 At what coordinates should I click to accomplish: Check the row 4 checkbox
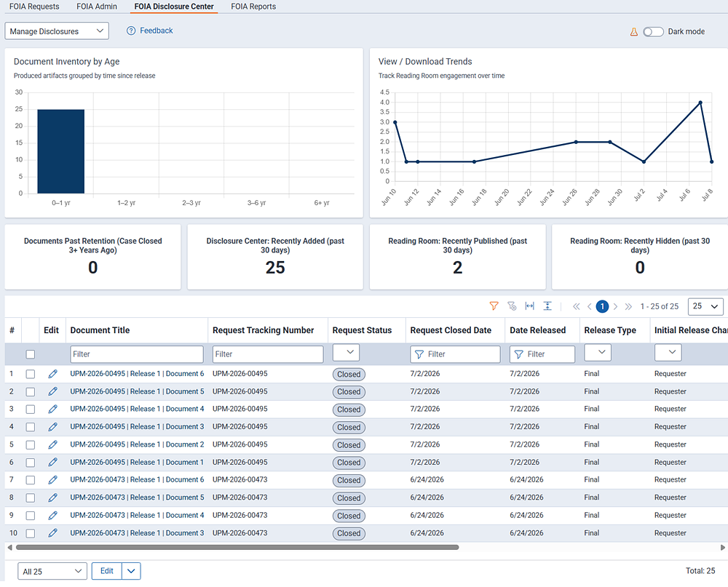30,427
